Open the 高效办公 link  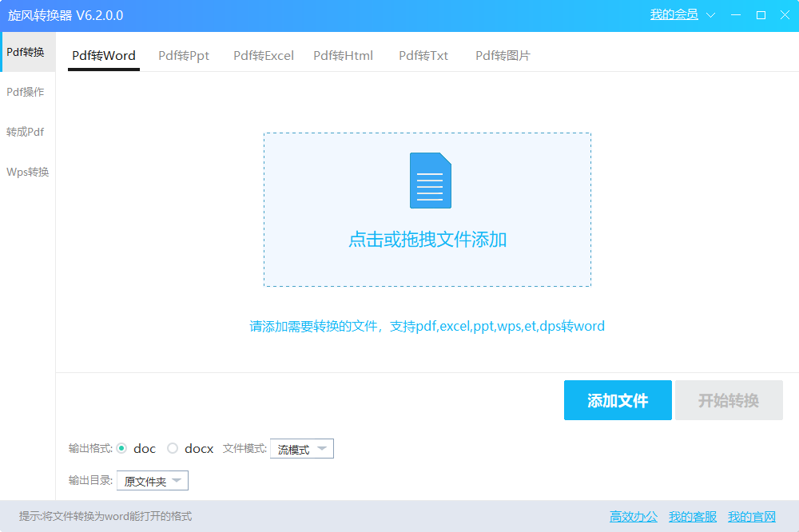[x=634, y=517]
